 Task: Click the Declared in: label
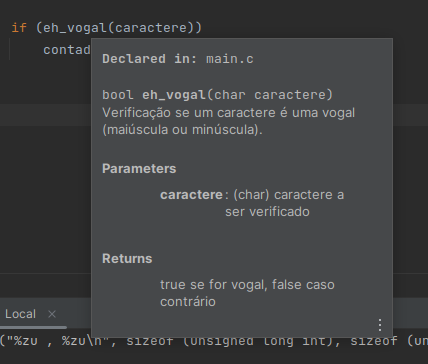click(x=150, y=59)
